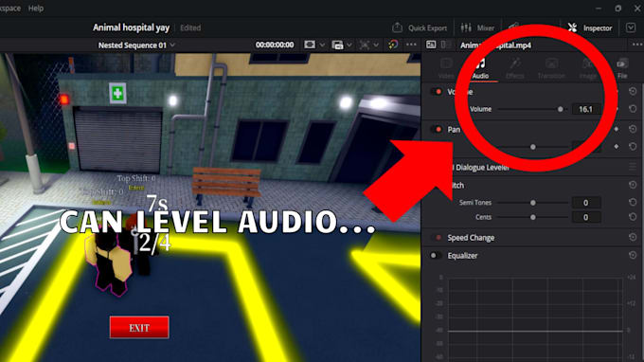Toggle the Pan section enable switch
The image size is (644, 362).
tap(437, 129)
